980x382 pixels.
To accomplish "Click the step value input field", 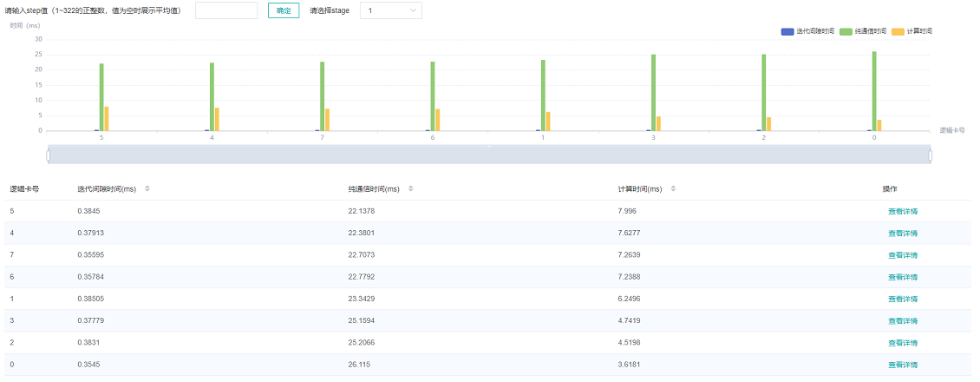I will 226,10.
